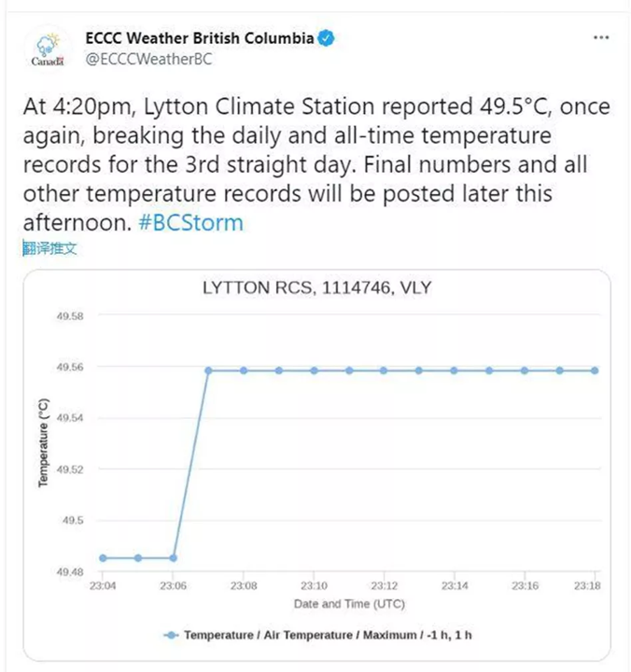Open ECCC Weather British Columbia profile name
Screen dimensions: 631x672
pos(200,39)
